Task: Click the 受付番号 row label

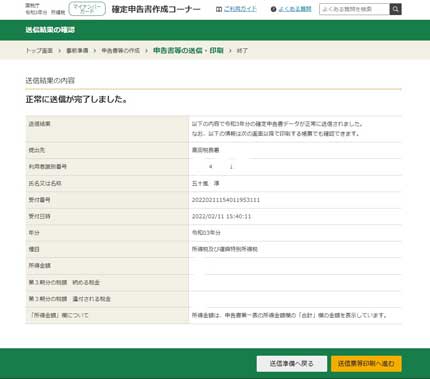Action: tap(39, 200)
